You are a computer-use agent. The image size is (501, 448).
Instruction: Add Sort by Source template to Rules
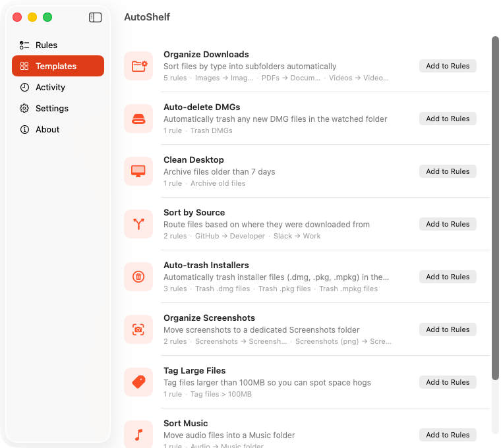pyautogui.click(x=448, y=224)
